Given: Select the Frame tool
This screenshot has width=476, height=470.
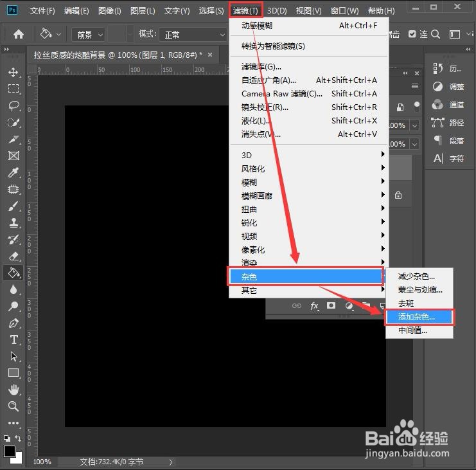Looking at the screenshot, I should click(x=13, y=156).
